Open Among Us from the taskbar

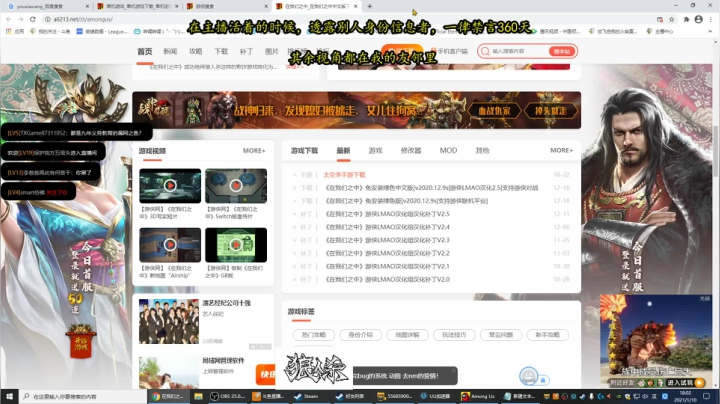click(478, 396)
